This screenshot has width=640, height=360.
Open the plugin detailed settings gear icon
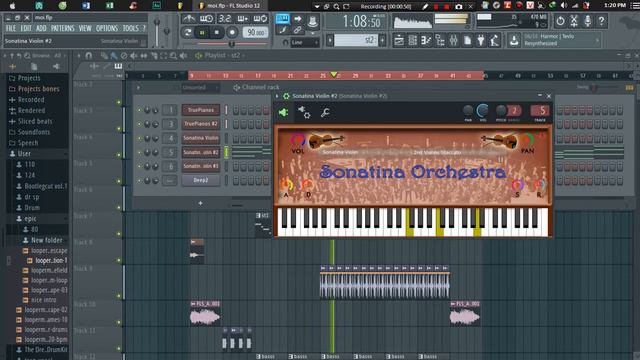pyautogui.click(x=304, y=112)
